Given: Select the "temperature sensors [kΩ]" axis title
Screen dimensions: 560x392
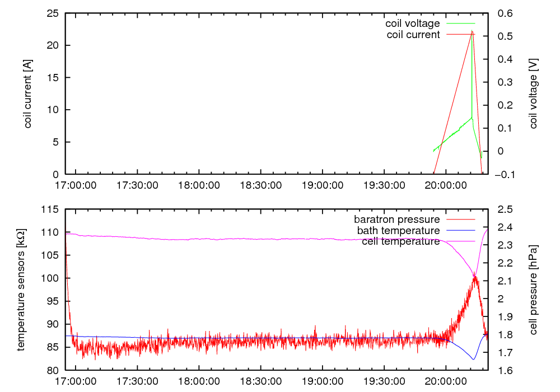Looking at the screenshot, I should coord(21,290).
